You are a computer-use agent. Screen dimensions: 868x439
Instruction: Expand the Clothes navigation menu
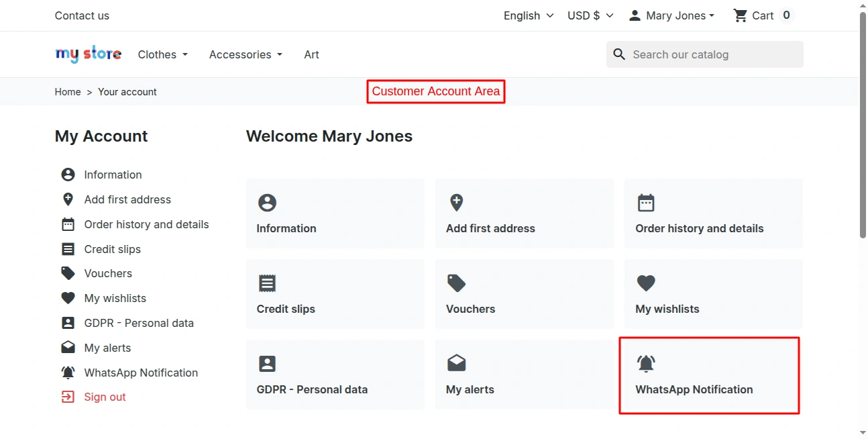click(x=162, y=54)
